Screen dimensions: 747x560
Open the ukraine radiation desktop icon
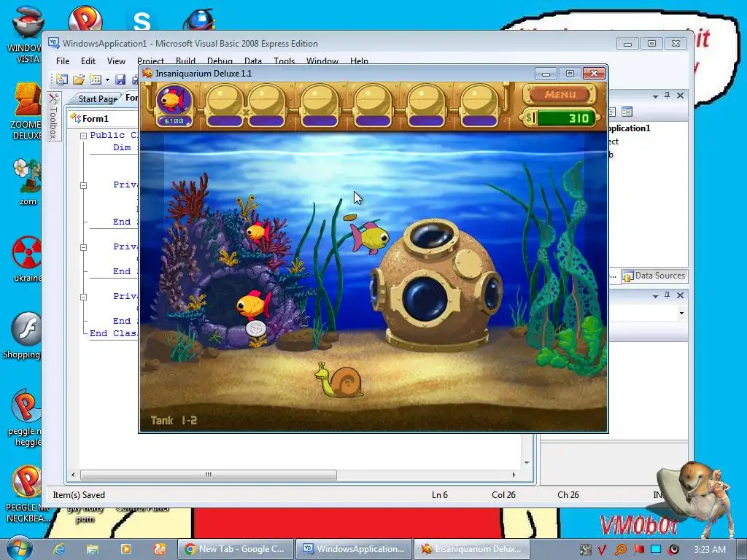27,259
